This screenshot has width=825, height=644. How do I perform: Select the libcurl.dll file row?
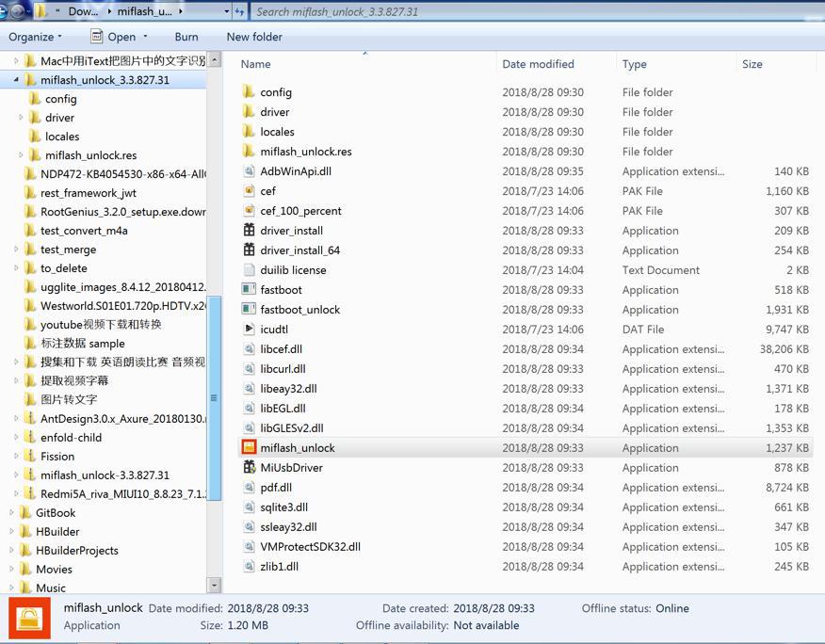pyautogui.click(x=525, y=369)
